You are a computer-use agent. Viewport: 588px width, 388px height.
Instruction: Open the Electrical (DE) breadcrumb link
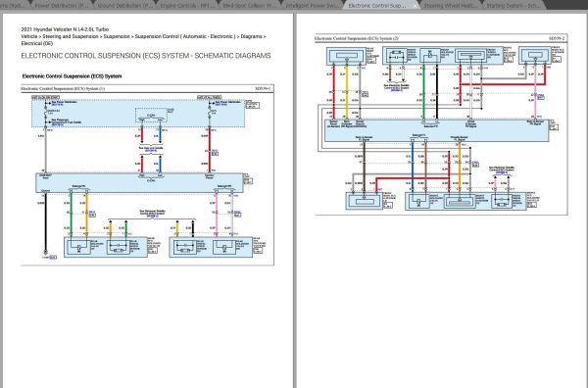pos(37,43)
